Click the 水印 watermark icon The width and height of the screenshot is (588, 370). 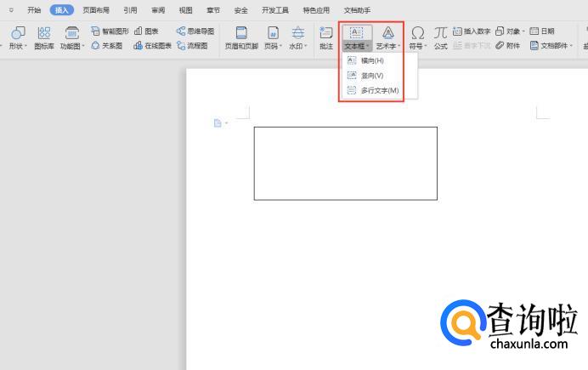(x=298, y=33)
